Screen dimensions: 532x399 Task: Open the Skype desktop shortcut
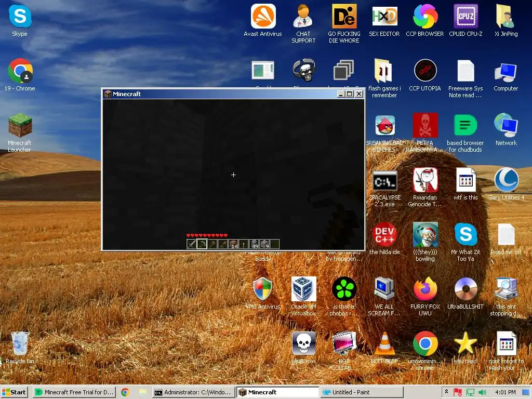20,21
